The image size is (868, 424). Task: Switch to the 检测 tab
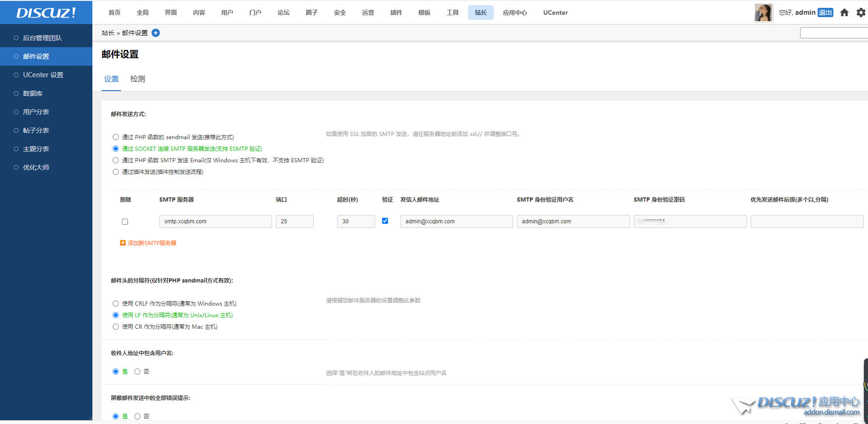[x=137, y=79]
